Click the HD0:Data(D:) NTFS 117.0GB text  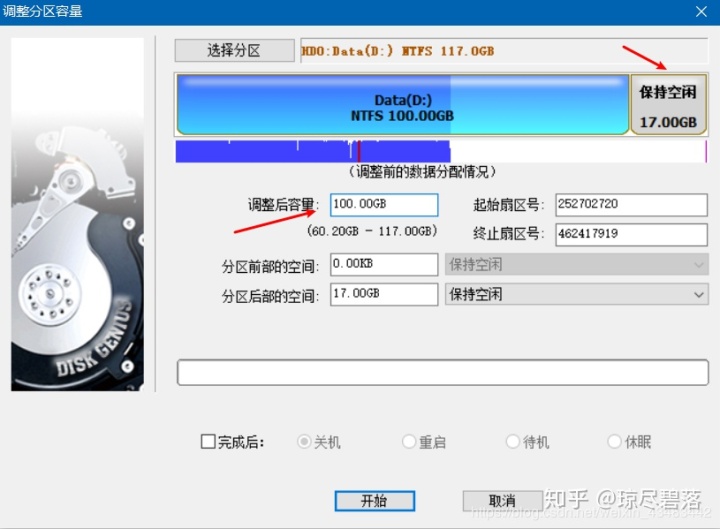[398, 51]
